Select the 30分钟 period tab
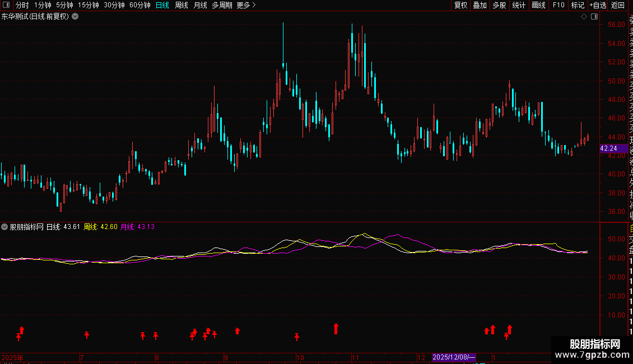Image resolution: width=633 pixels, height=364 pixels. click(x=114, y=5)
